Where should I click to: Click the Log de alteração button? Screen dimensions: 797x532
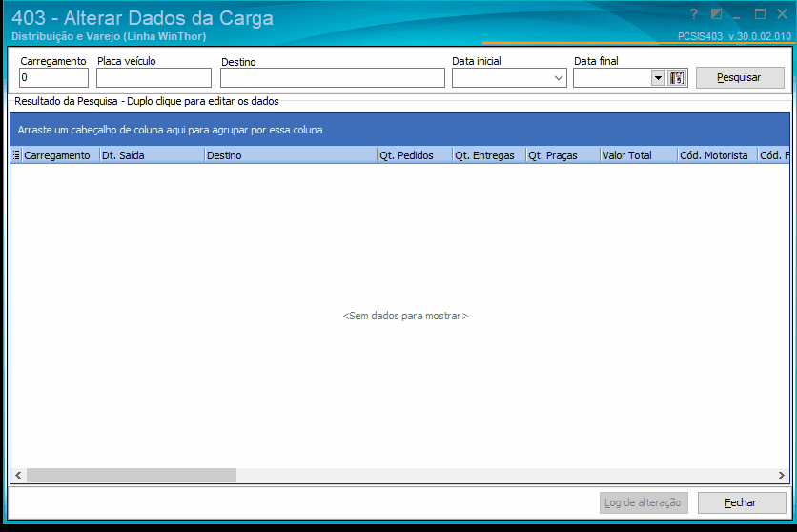tap(644, 502)
